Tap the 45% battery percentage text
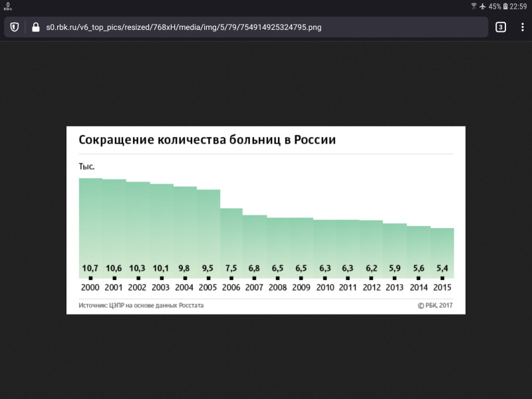The height and width of the screenshot is (399, 532). (495, 6)
